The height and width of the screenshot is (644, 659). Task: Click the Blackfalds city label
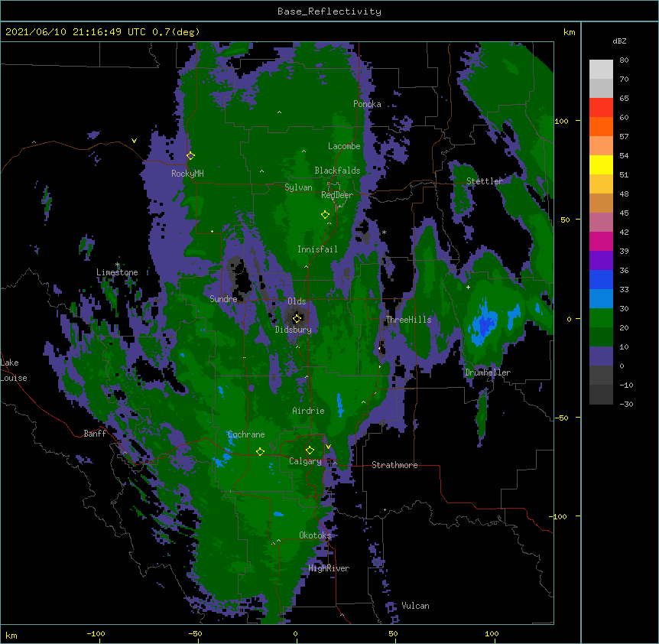337,171
